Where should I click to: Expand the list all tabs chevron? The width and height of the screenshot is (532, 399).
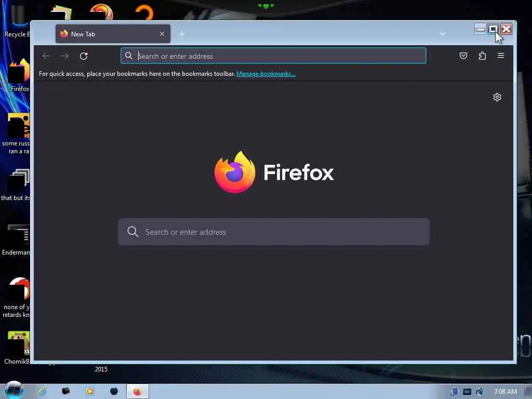[443, 34]
